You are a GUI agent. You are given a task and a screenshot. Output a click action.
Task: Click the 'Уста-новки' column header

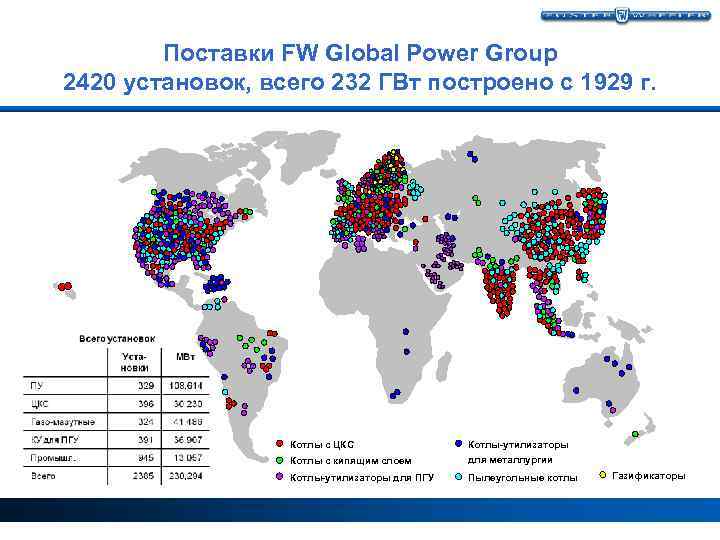tap(135, 362)
